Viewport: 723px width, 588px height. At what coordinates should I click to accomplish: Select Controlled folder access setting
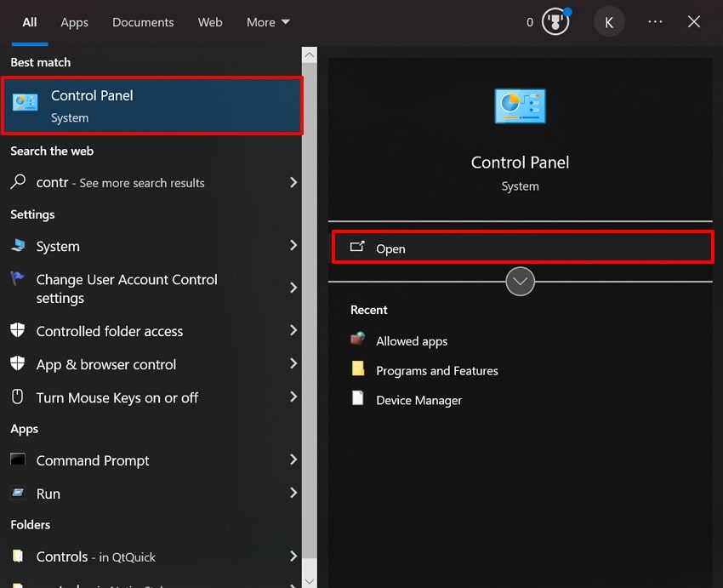point(108,331)
